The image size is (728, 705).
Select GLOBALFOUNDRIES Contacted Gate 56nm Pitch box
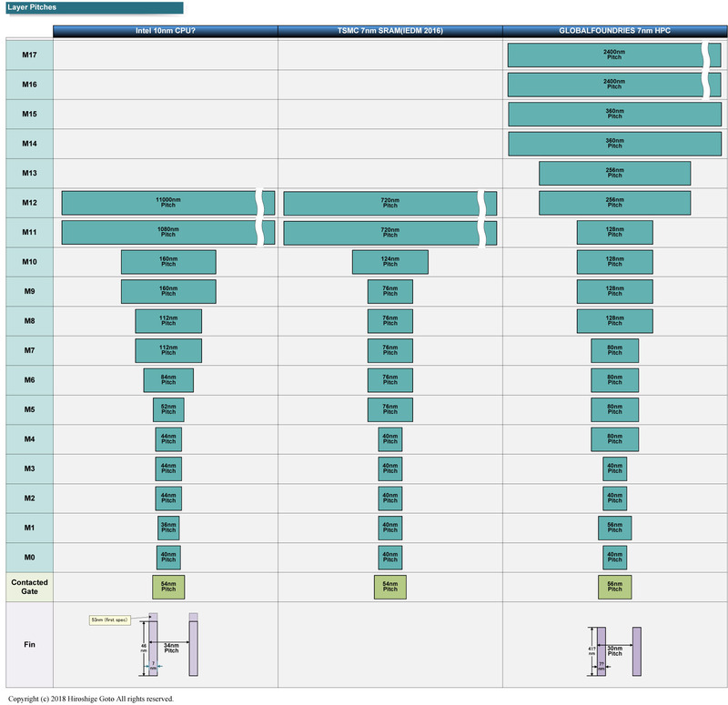pos(615,587)
